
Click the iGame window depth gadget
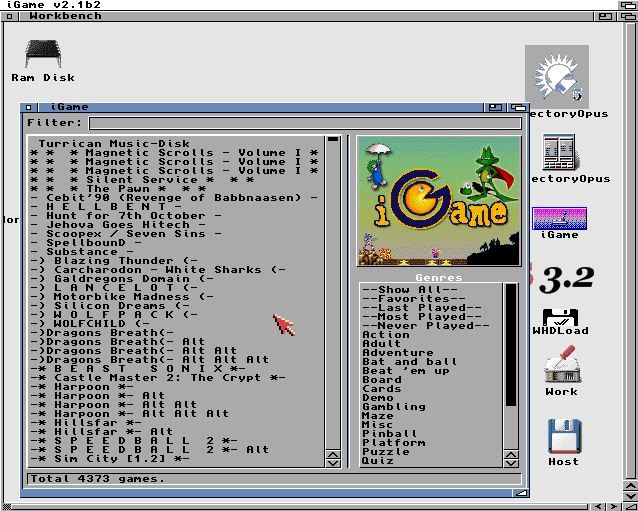[x=518, y=107]
